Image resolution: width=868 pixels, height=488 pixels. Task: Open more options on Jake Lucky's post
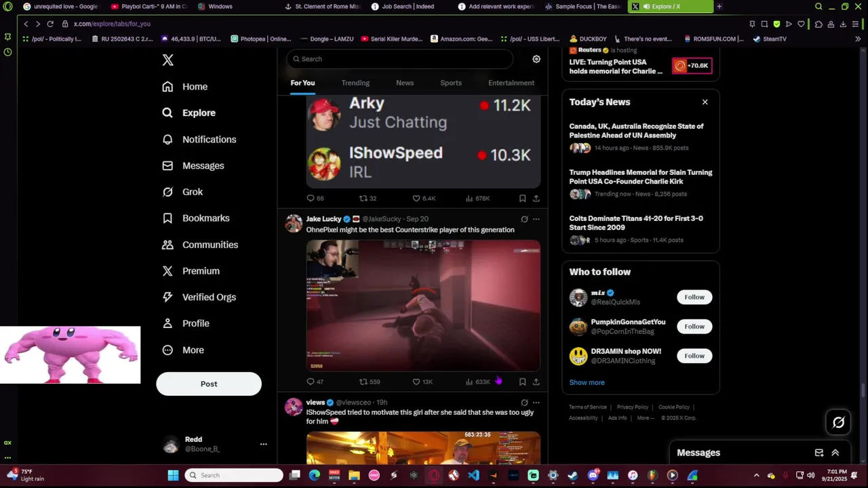click(x=536, y=219)
